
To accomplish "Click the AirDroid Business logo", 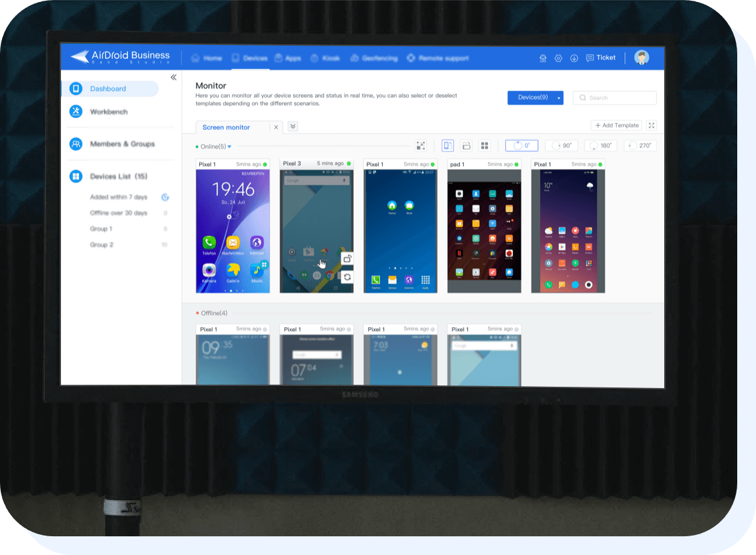I will 121,57.
